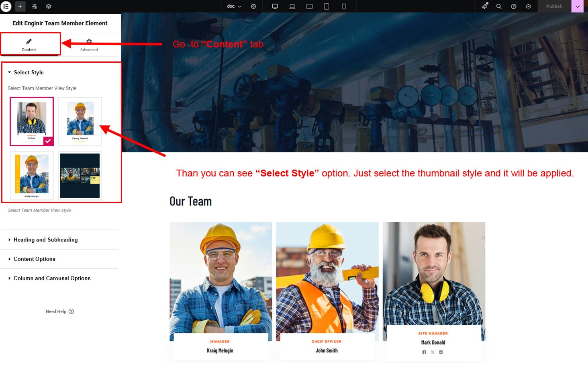Image resolution: width=588 pixels, height=379 pixels.
Task: Expand Column and Carousel Options section
Action: click(x=52, y=278)
